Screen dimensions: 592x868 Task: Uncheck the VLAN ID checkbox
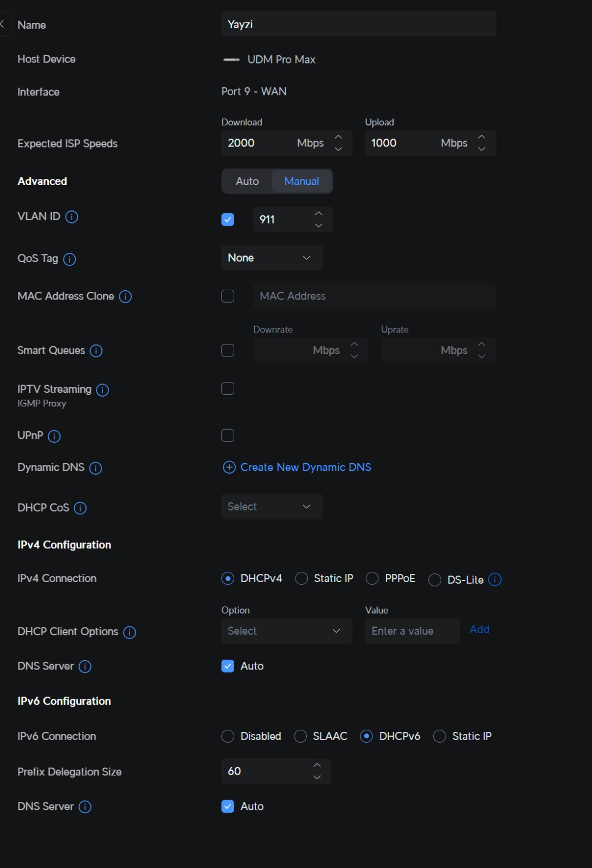tap(228, 220)
